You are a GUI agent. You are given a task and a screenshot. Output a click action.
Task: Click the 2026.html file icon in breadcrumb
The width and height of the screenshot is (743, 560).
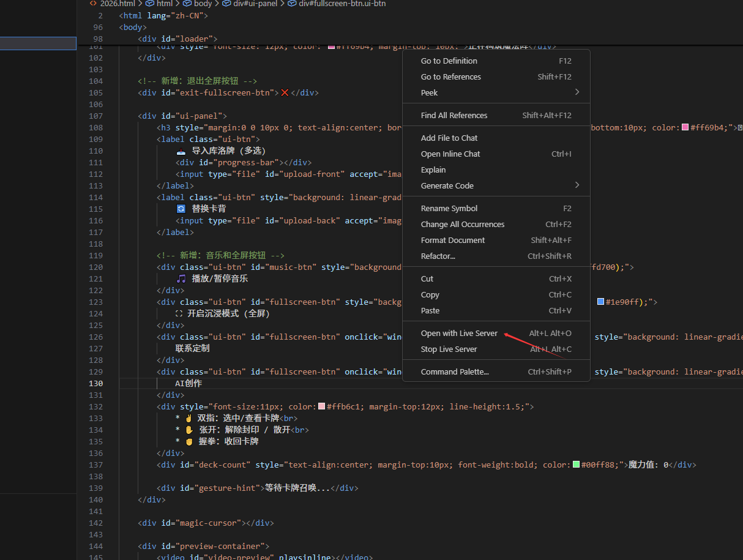click(93, 4)
